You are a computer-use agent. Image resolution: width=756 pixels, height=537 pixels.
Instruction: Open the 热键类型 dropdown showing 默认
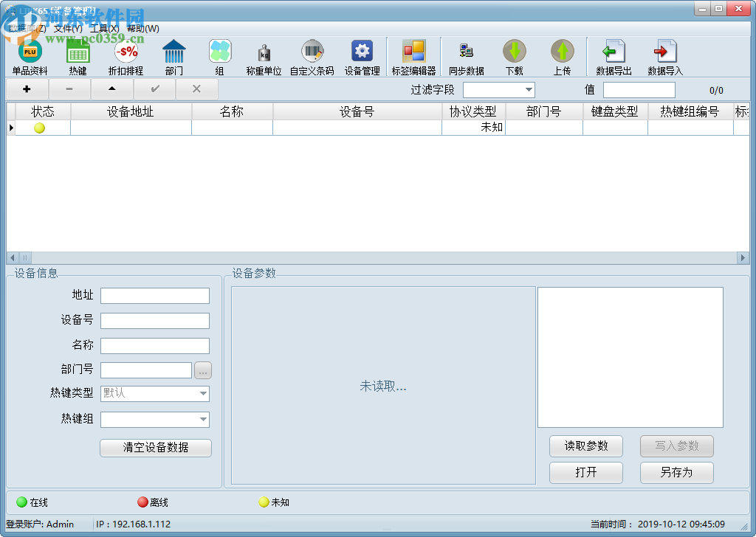click(x=203, y=394)
